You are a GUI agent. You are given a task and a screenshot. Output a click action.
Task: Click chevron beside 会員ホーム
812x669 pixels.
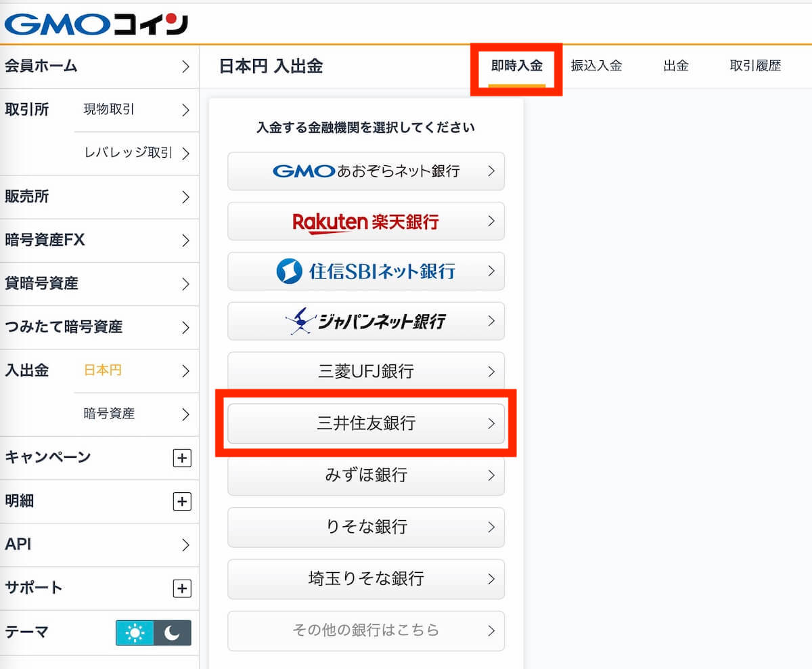click(x=185, y=66)
